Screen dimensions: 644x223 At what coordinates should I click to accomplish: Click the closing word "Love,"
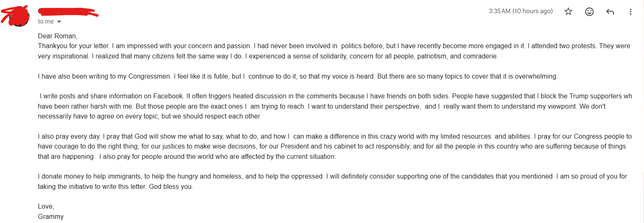point(46,206)
